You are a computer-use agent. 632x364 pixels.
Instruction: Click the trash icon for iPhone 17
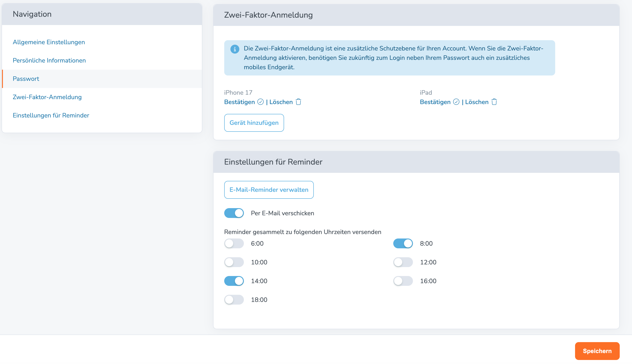tap(298, 102)
